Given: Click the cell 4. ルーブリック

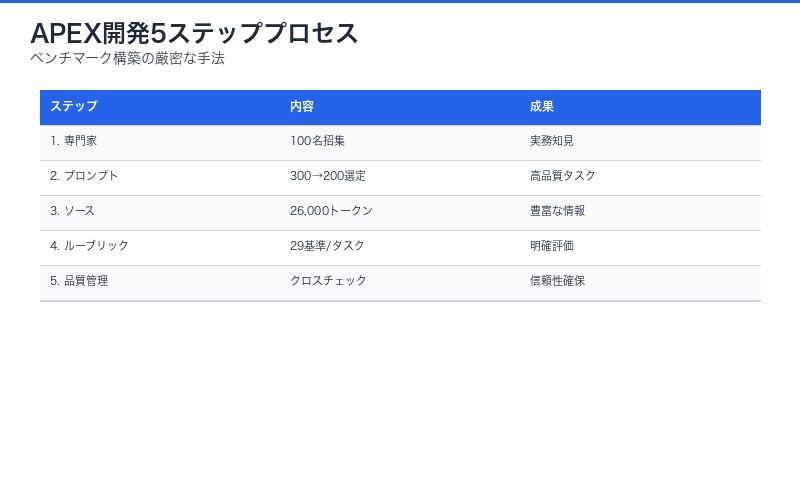Looking at the screenshot, I should coord(89,246).
